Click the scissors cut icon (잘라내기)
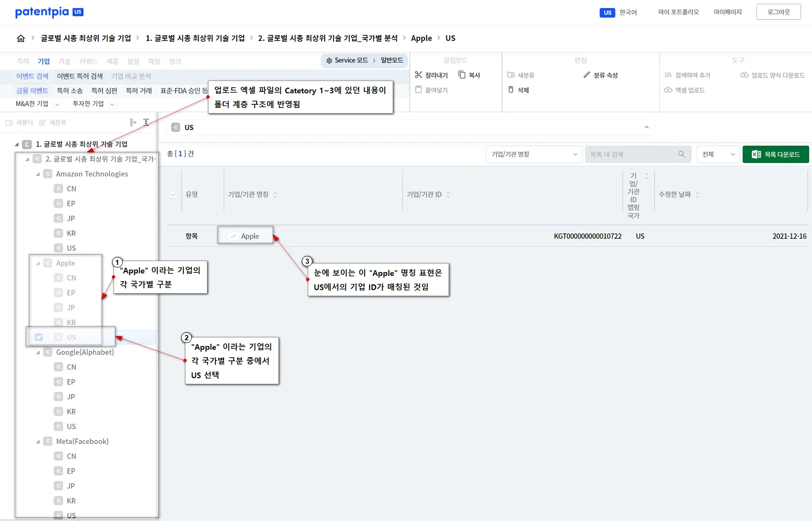The width and height of the screenshot is (812, 521). (418, 75)
